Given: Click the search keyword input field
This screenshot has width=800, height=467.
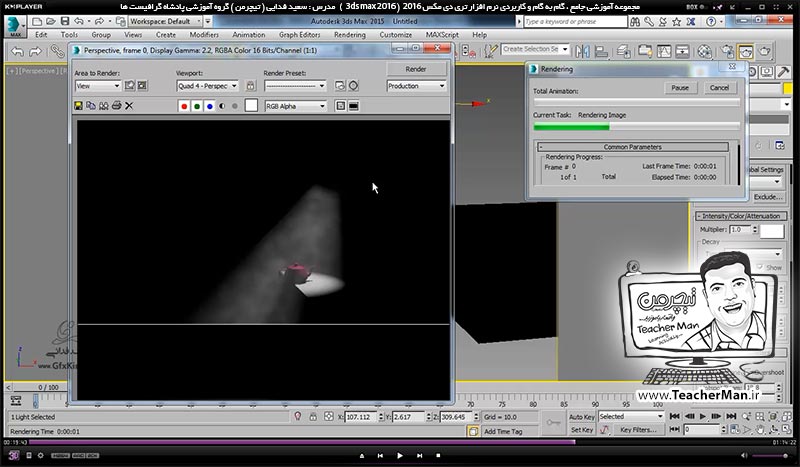Looking at the screenshot, I should click(576, 21).
